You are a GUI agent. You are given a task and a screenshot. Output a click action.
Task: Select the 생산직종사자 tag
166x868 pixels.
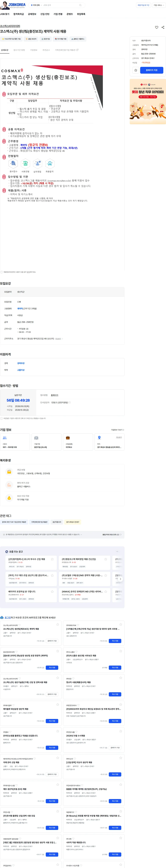(57, 522)
